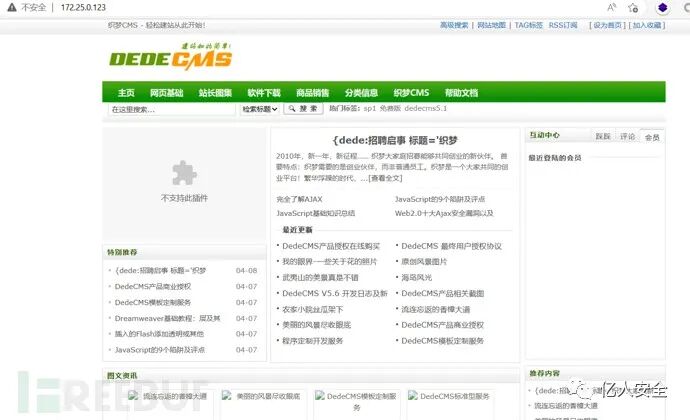Viewport: 690px width, 420px height.
Task: Open the 网站地图 link
Action: (x=492, y=25)
